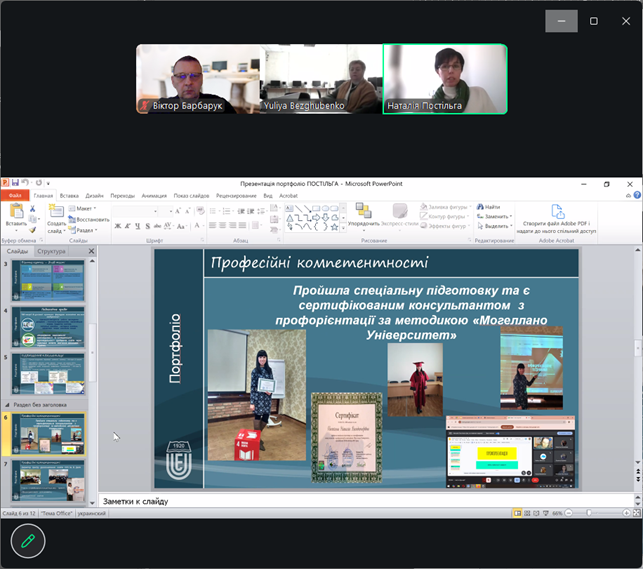Toggle Normal view button in status bar
The width and height of the screenshot is (643, 569).
point(518,513)
